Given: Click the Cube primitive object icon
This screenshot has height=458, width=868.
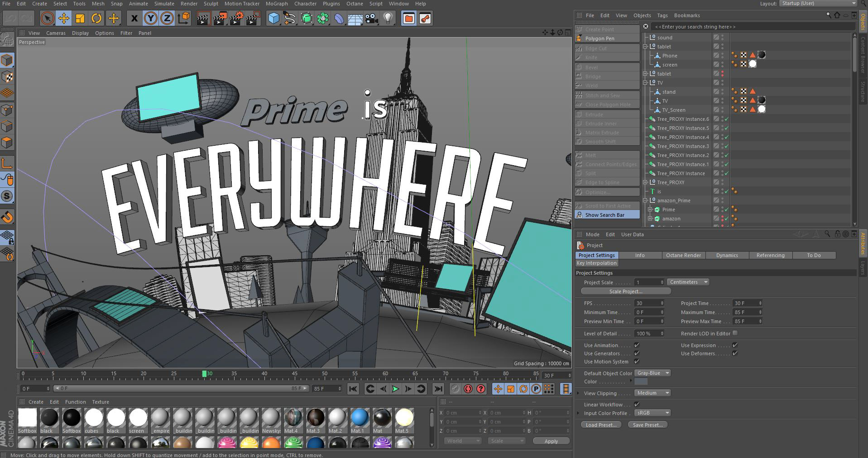Looking at the screenshot, I should point(273,19).
